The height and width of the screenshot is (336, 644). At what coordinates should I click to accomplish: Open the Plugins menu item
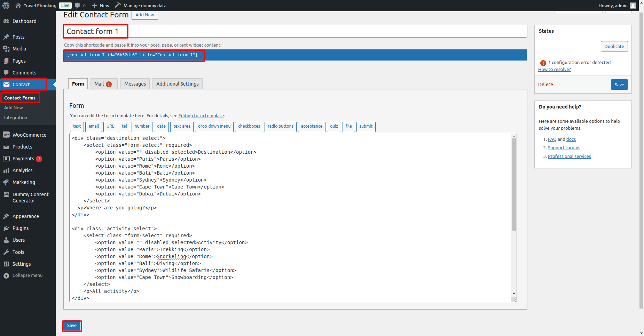click(21, 228)
